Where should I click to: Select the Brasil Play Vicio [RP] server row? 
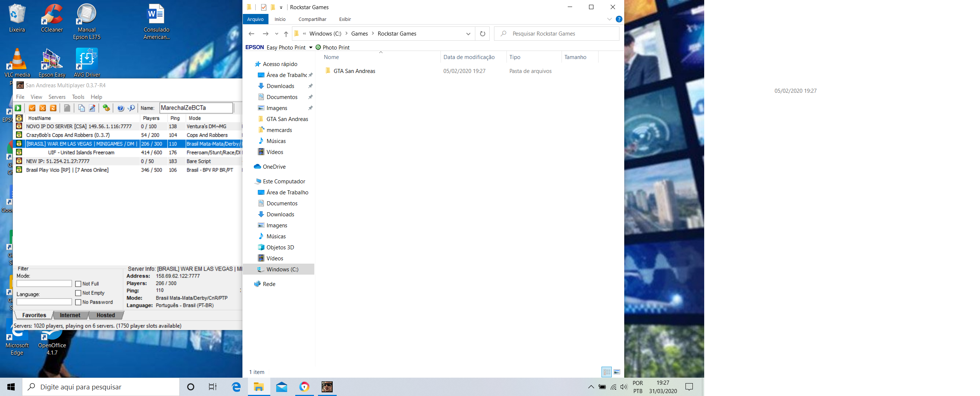(x=128, y=170)
